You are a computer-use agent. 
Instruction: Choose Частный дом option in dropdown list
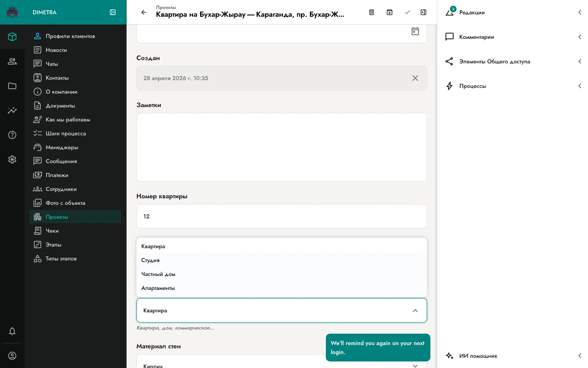[282, 274]
